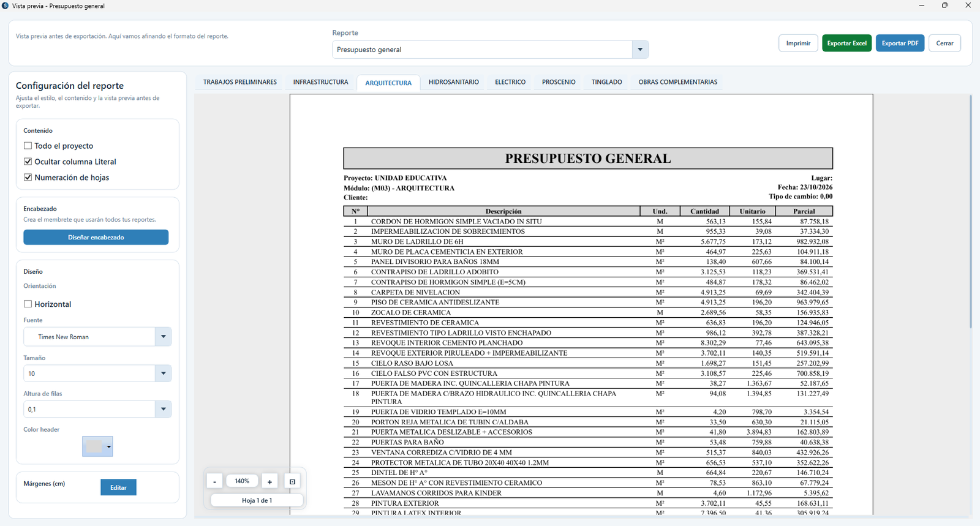Open the INFRAESTRUCTURA tab
980x526 pixels.
tap(320, 82)
